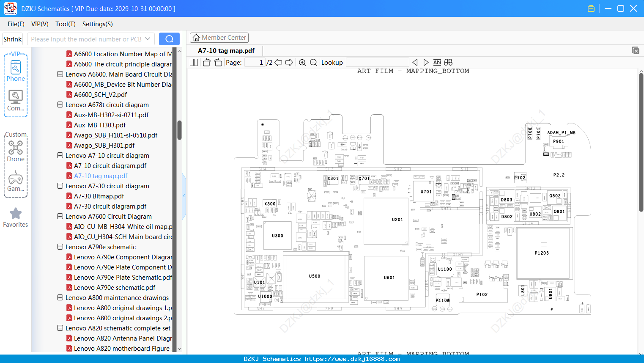Open the Computer category
Viewport: 644px width, 363px height.
click(x=16, y=100)
